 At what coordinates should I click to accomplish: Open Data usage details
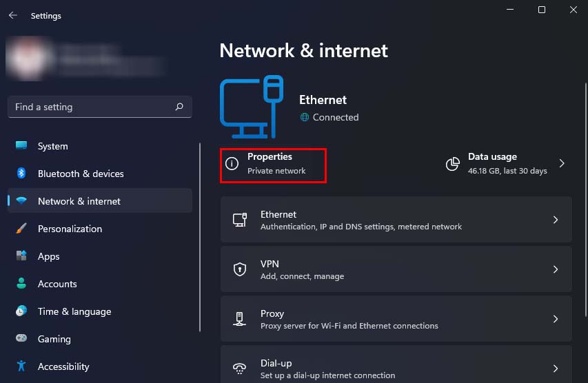[507, 164]
